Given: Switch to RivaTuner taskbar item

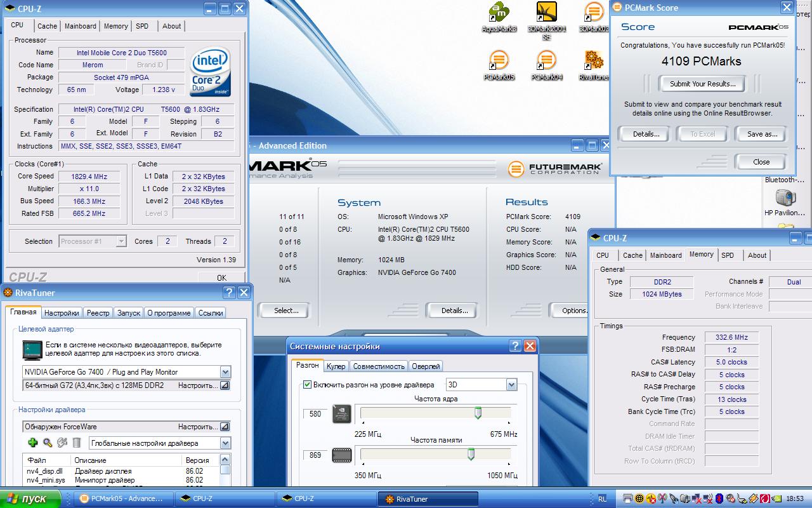Looking at the screenshot, I should [427, 498].
